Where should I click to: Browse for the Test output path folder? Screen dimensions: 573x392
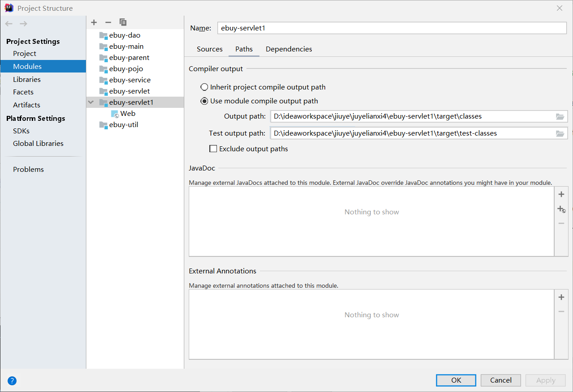[x=560, y=133]
